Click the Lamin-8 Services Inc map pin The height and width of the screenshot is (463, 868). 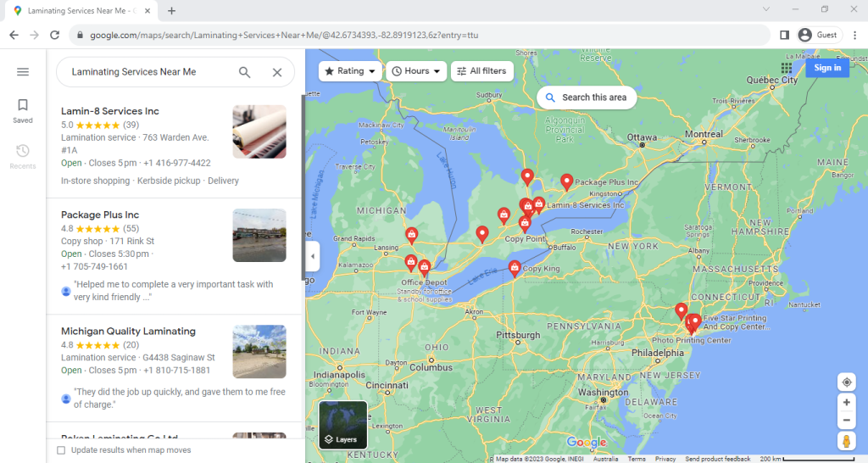pos(538,204)
